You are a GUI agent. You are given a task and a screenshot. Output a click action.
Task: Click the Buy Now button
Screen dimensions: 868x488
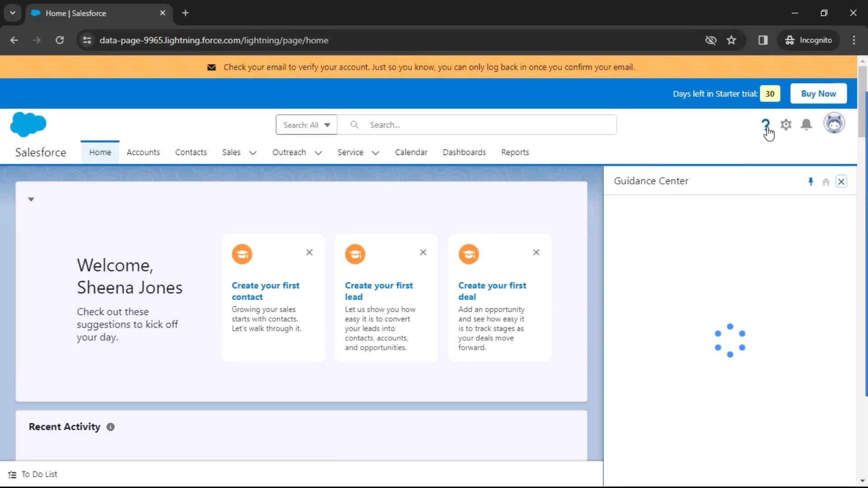click(x=818, y=94)
